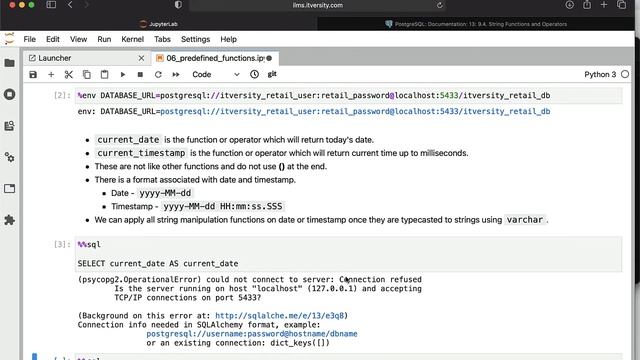Open the File menu
The height and width of the screenshot is (360, 640).
29,39
